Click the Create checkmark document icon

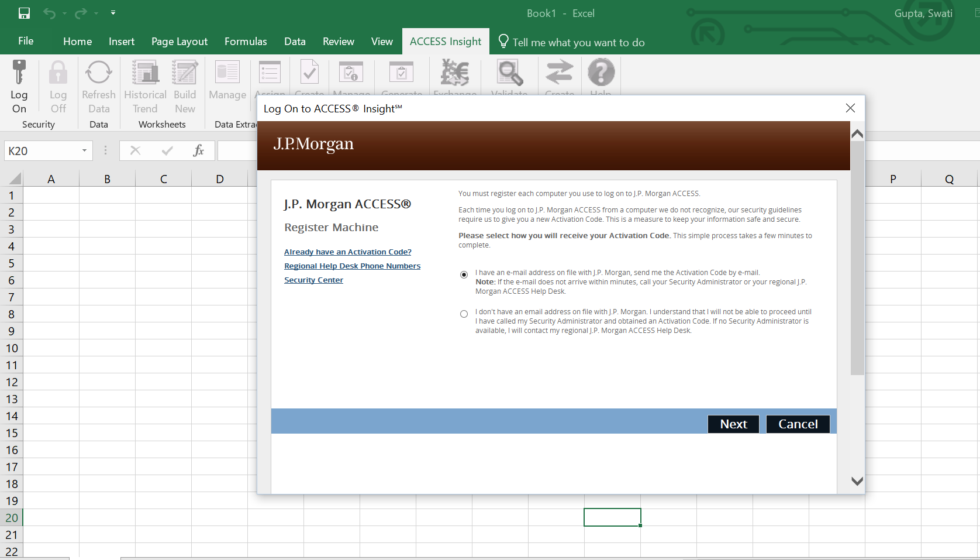pyautogui.click(x=309, y=73)
